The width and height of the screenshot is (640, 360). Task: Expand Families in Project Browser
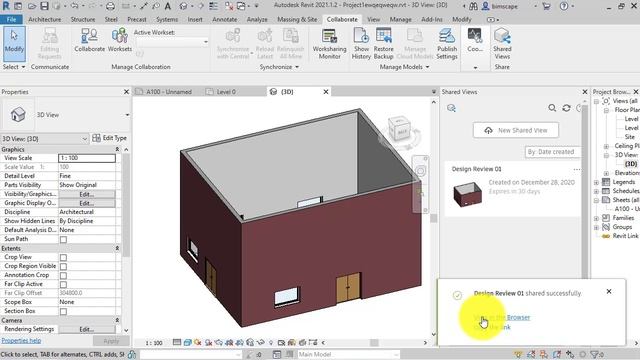tap(596, 218)
